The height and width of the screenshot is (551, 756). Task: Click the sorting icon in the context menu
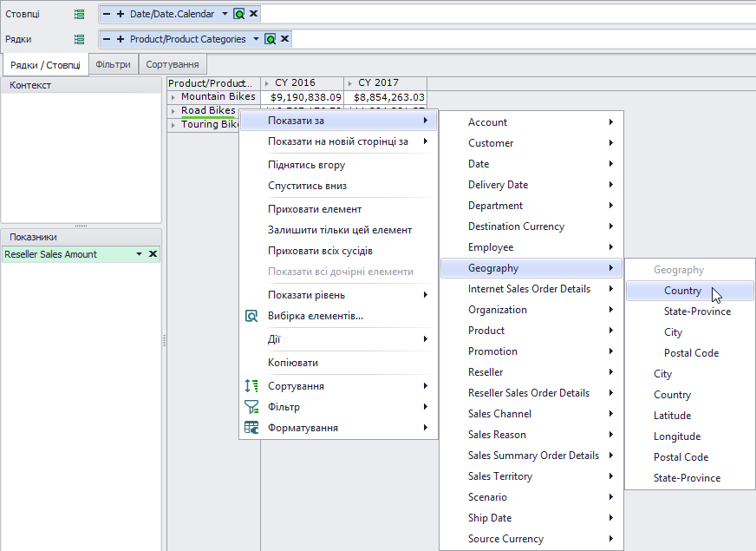tap(251, 386)
